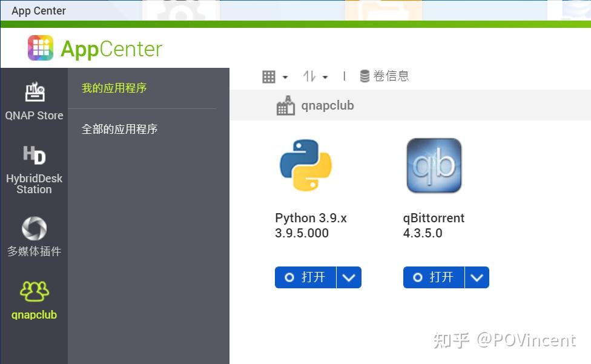Click the Python 3.9.x app icon

pyautogui.click(x=306, y=165)
